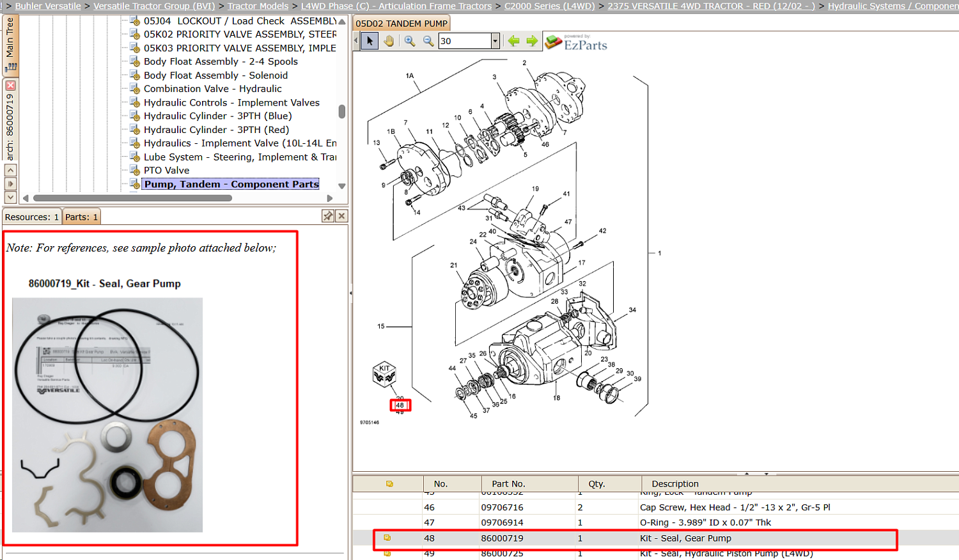Click the page icon beside Combination Valve - Hydraulic
Image resolution: width=959 pixels, height=560 pixels.
[135, 89]
